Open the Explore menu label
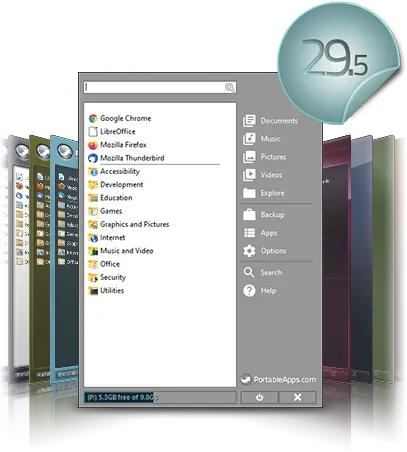 click(273, 193)
